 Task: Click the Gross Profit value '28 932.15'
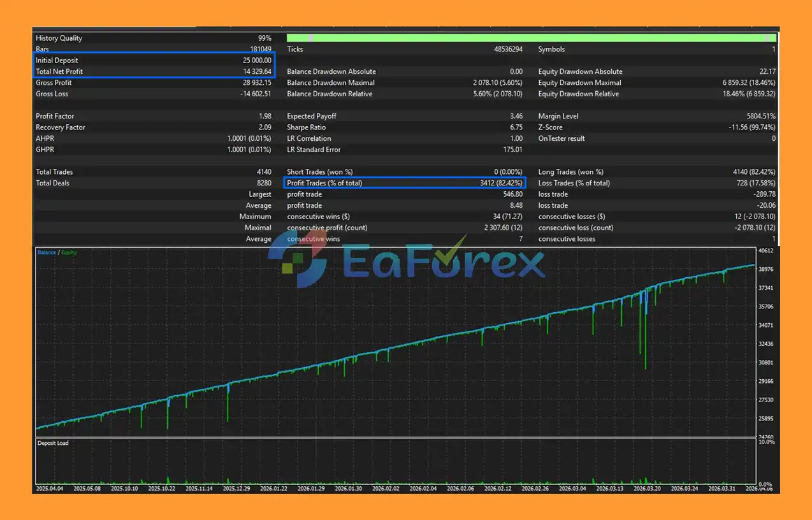(257, 83)
